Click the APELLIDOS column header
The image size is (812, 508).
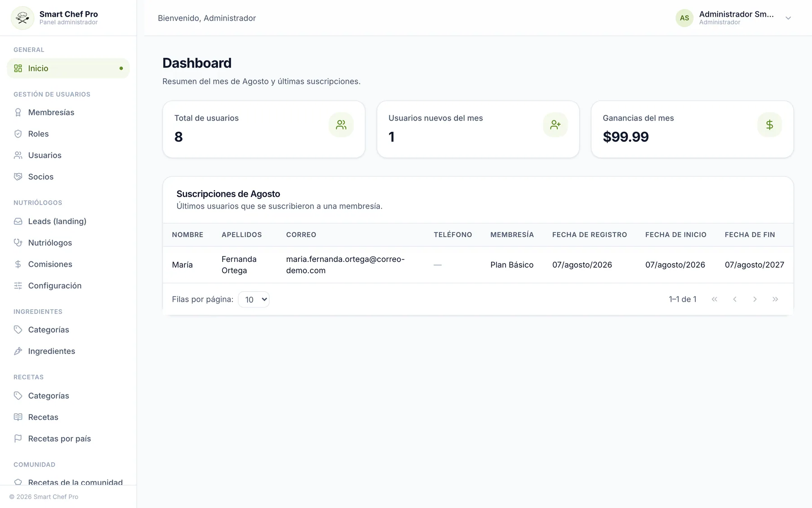242,235
